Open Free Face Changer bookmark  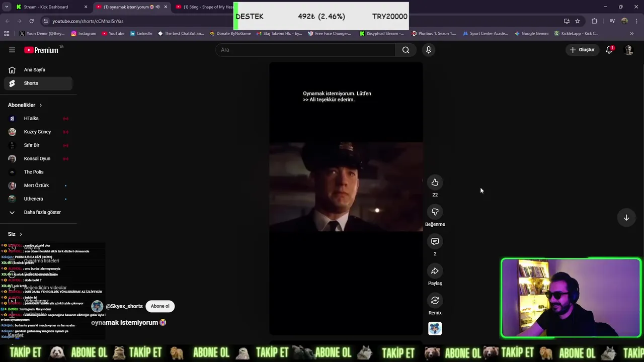330,34
